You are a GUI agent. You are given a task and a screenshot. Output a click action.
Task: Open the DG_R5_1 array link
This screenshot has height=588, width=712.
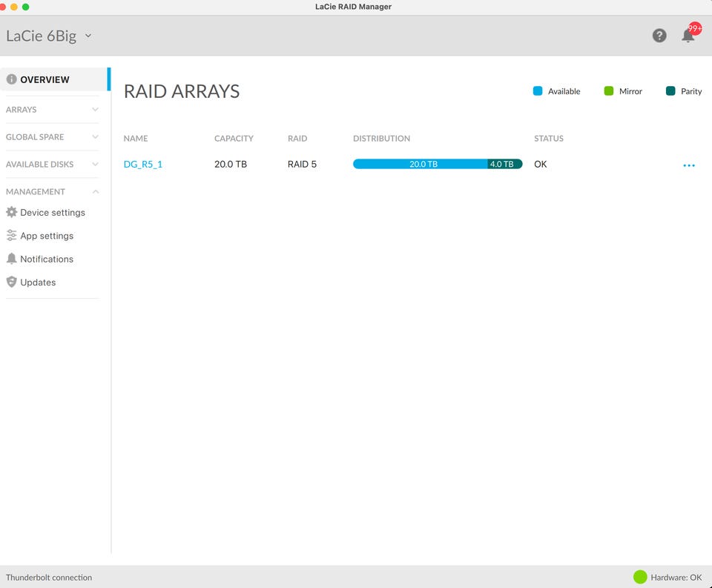142,165
